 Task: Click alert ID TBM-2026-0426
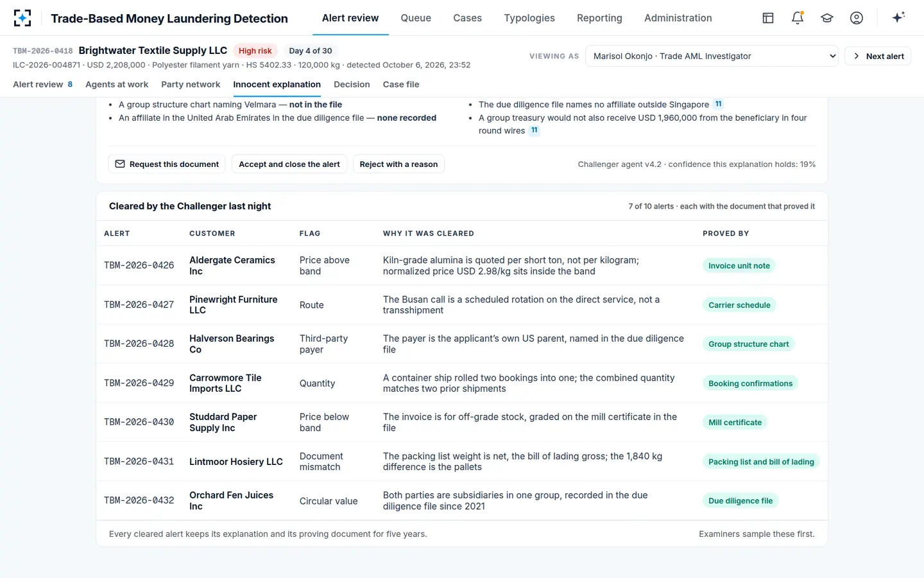tap(139, 265)
